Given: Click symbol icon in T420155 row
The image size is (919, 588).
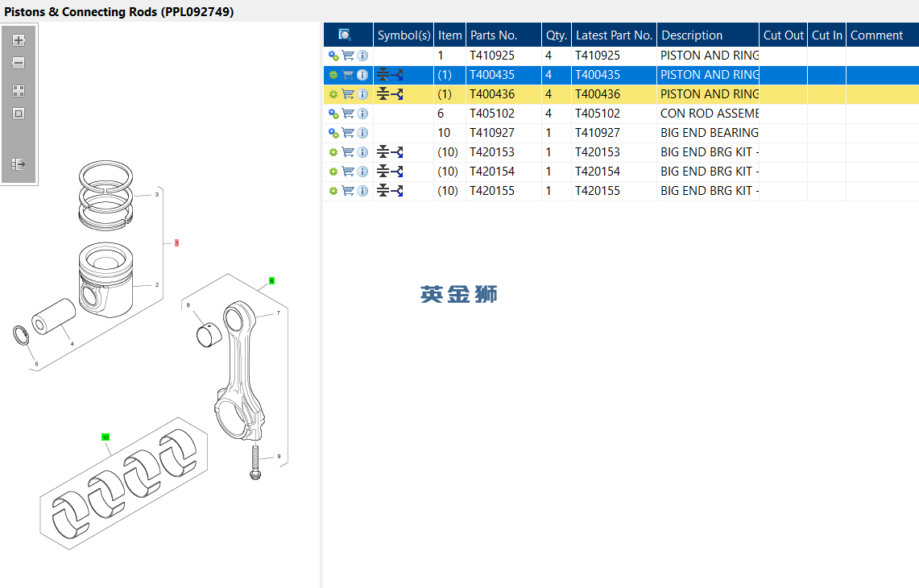Looking at the screenshot, I should 390,191.
